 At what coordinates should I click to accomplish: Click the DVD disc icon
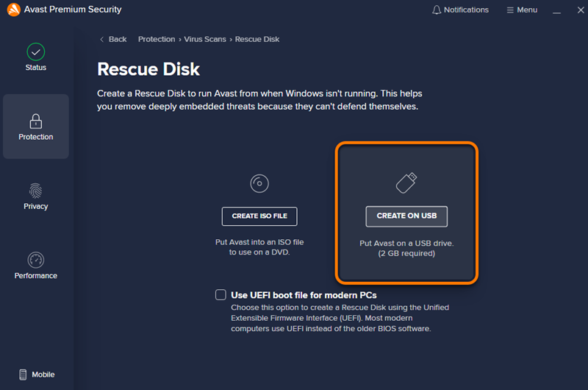259,183
